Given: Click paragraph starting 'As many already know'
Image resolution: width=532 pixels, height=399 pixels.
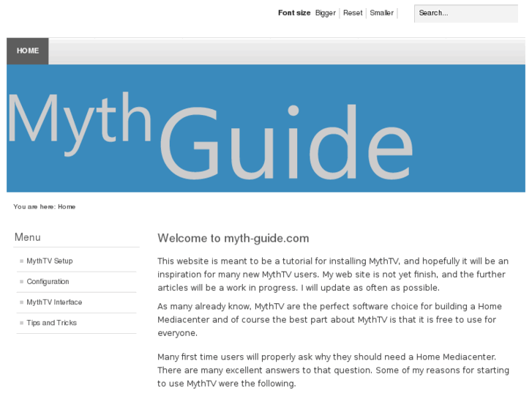Looking at the screenshot, I should tap(329, 319).
